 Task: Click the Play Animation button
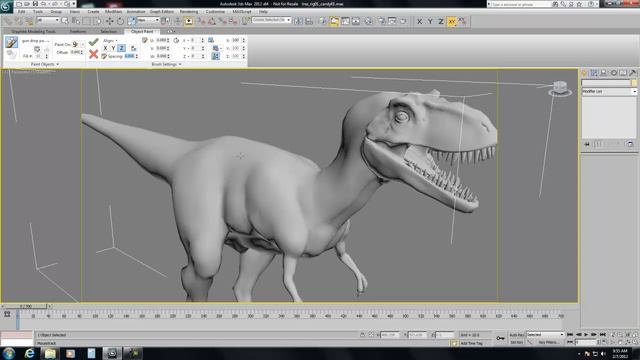[x=586, y=335]
